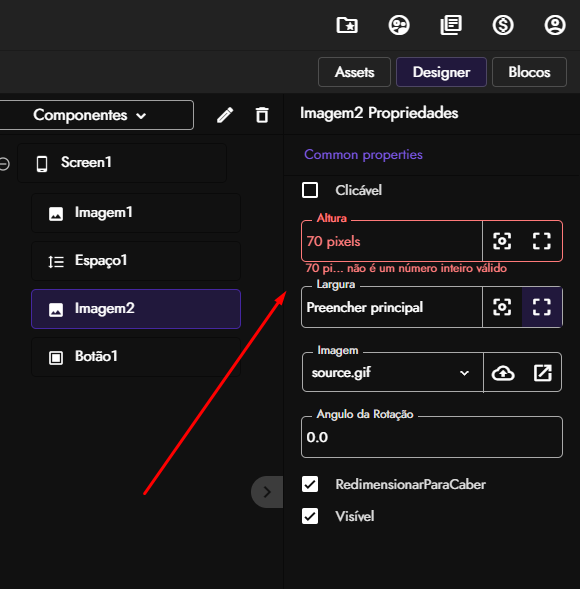Click the dollar sign pricing icon
The image size is (580, 589).
(503, 25)
